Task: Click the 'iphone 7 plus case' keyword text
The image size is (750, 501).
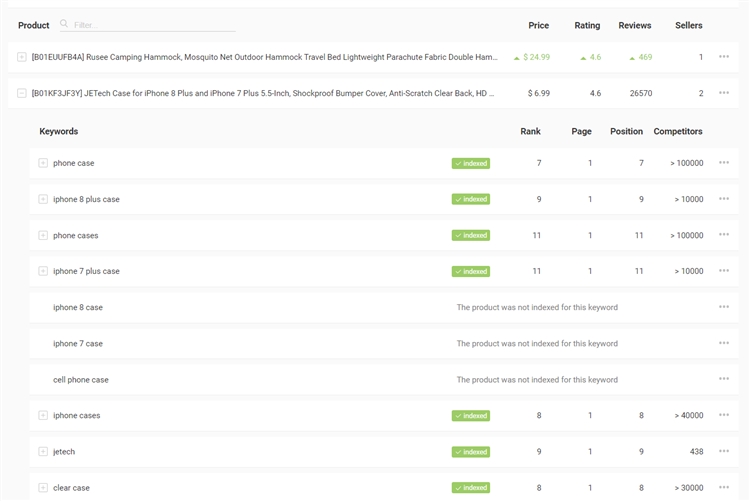Action: click(86, 271)
